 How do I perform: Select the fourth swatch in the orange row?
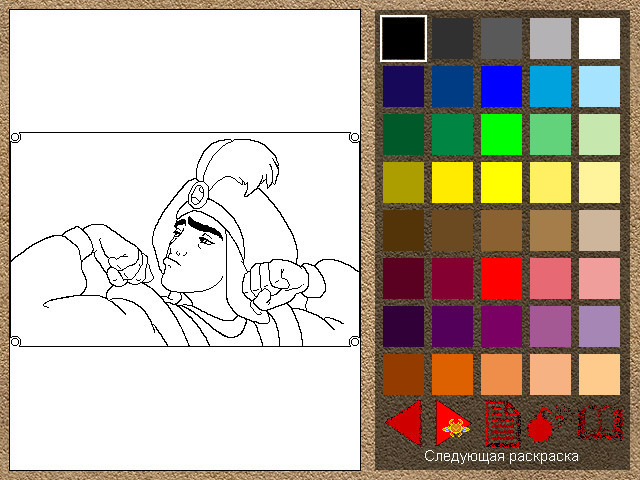(x=550, y=375)
